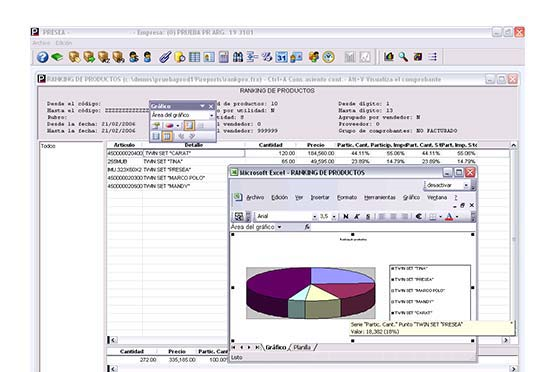This screenshot has height=372, width=555.
Task: Click the fx insert function icon
Action: pyautogui.click(x=307, y=227)
